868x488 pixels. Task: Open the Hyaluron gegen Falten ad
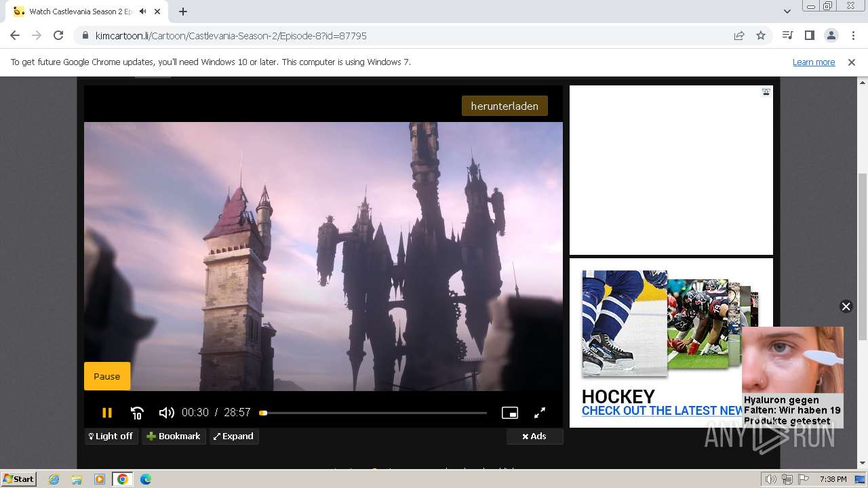793,377
